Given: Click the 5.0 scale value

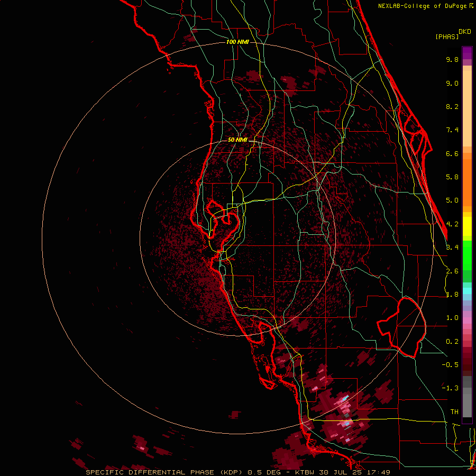Looking at the screenshot, I should 452,200.
